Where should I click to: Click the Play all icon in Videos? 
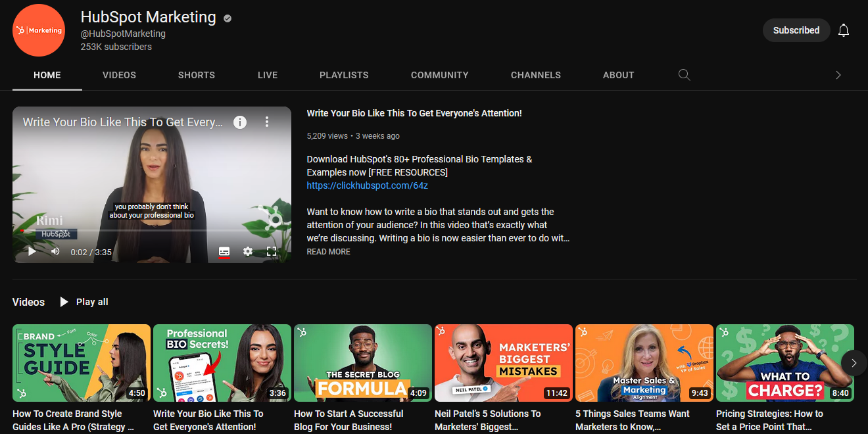64,302
